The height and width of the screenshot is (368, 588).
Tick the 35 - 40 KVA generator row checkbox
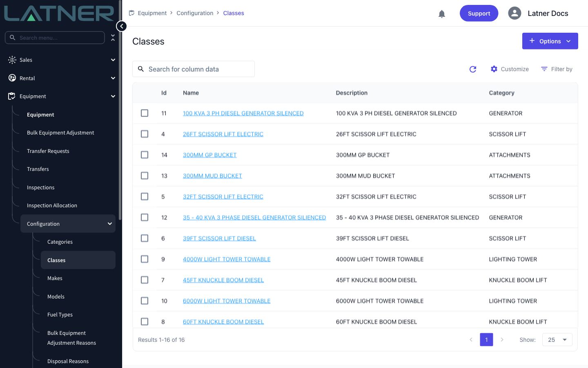pos(145,217)
